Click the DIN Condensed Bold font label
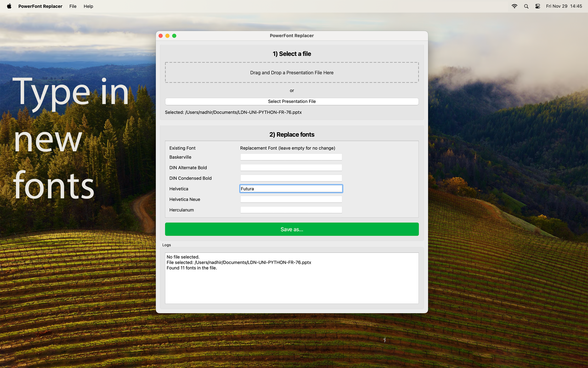This screenshot has width=588, height=368. click(x=190, y=178)
